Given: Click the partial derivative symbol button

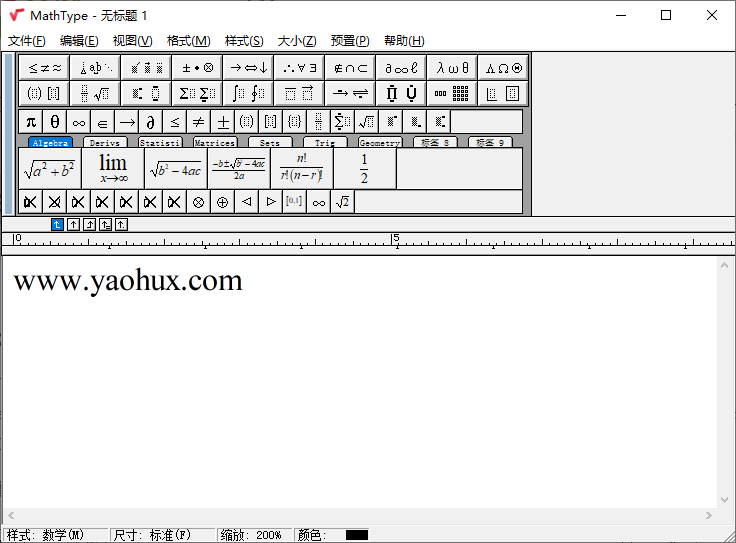Looking at the screenshot, I should point(151,122).
